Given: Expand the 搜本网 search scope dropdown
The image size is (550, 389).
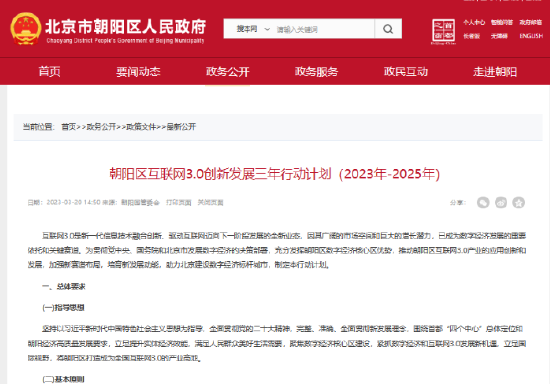Looking at the screenshot, I should pyautogui.click(x=253, y=29).
